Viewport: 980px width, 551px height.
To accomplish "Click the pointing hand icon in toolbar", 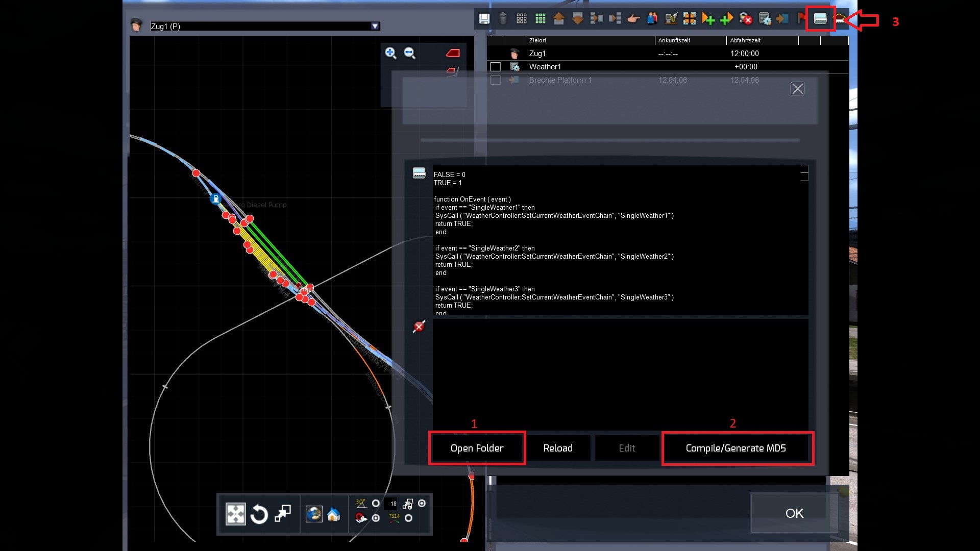I will (633, 19).
